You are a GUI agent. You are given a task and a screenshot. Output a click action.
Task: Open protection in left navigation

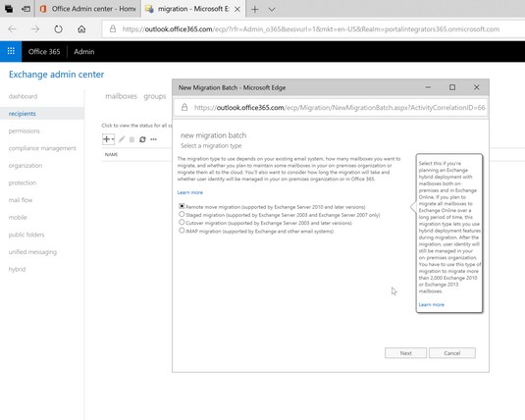tap(23, 183)
